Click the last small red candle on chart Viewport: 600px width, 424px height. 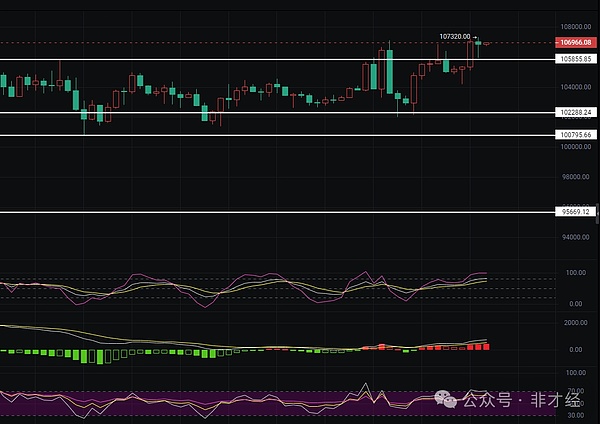click(487, 43)
